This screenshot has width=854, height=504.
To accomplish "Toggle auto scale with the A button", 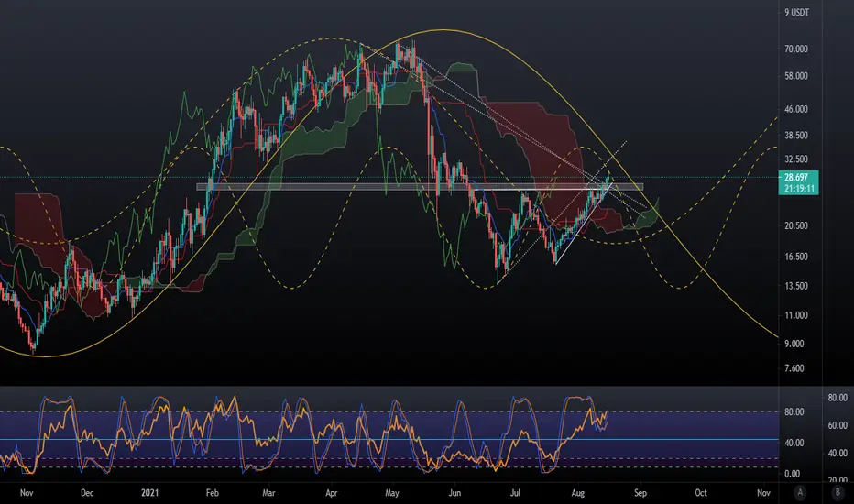I will 800,493.
